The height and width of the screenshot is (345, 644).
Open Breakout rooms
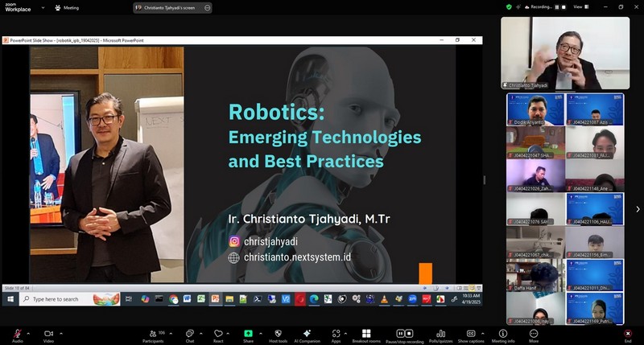pyautogui.click(x=366, y=333)
